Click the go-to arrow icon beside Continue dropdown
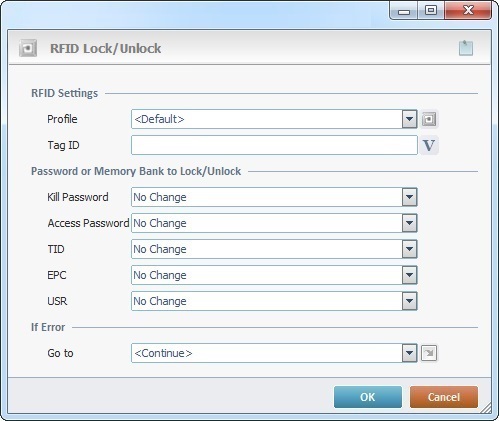499x421 pixels. (x=429, y=353)
